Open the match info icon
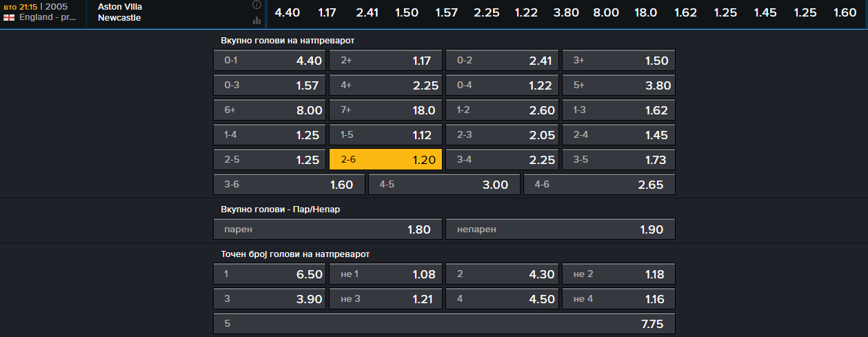Viewport: 868px width, 337px height. pos(256,5)
